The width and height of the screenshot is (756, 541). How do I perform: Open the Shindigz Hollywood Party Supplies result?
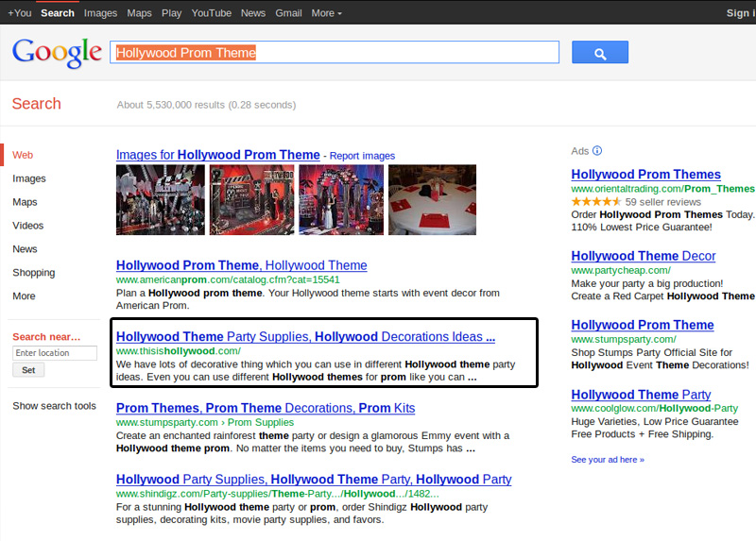coord(314,480)
